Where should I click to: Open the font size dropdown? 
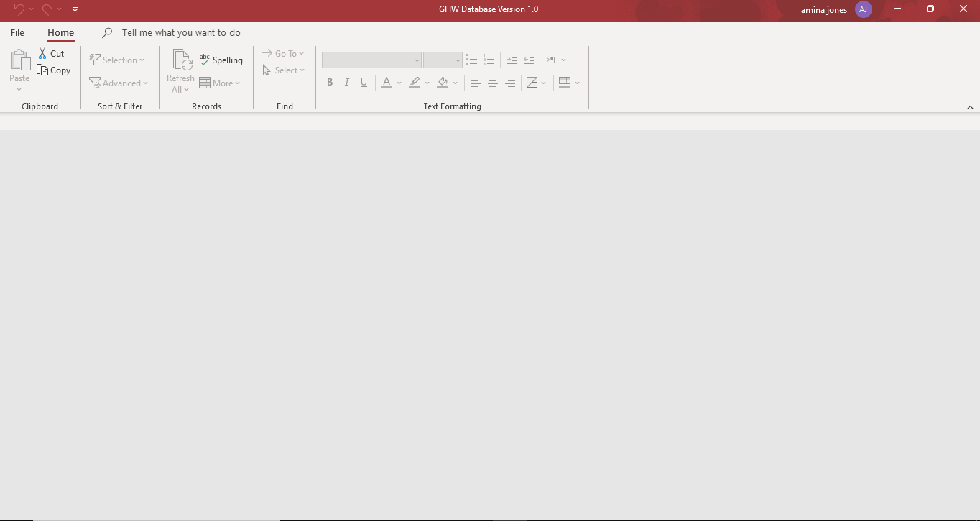point(457,60)
